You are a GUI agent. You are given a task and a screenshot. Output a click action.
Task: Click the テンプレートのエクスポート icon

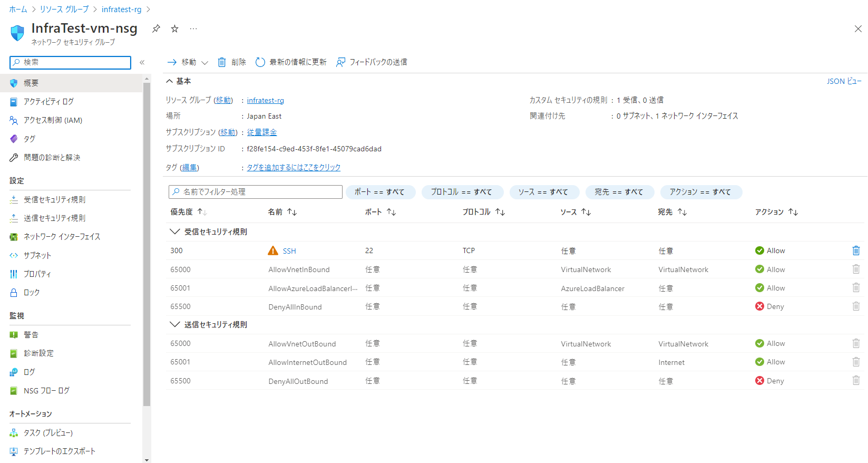click(14, 451)
